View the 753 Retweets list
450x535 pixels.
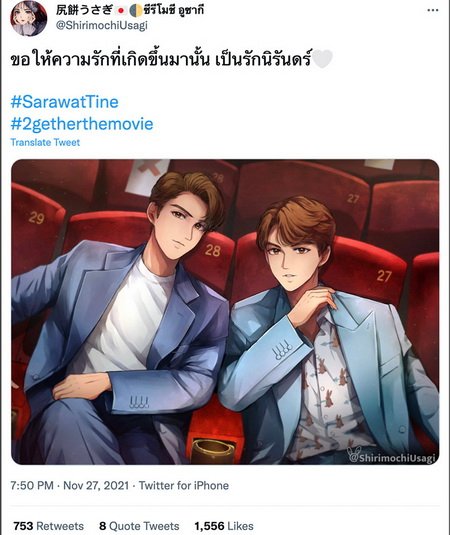pyautogui.click(x=48, y=526)
